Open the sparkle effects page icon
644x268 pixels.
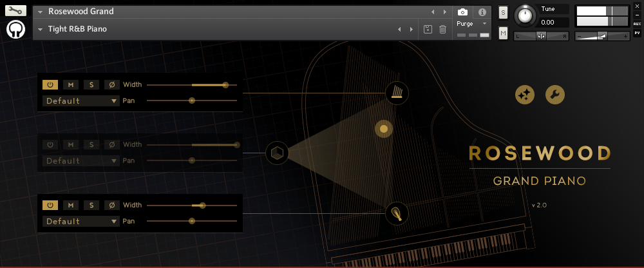click(x=525, y=95)
